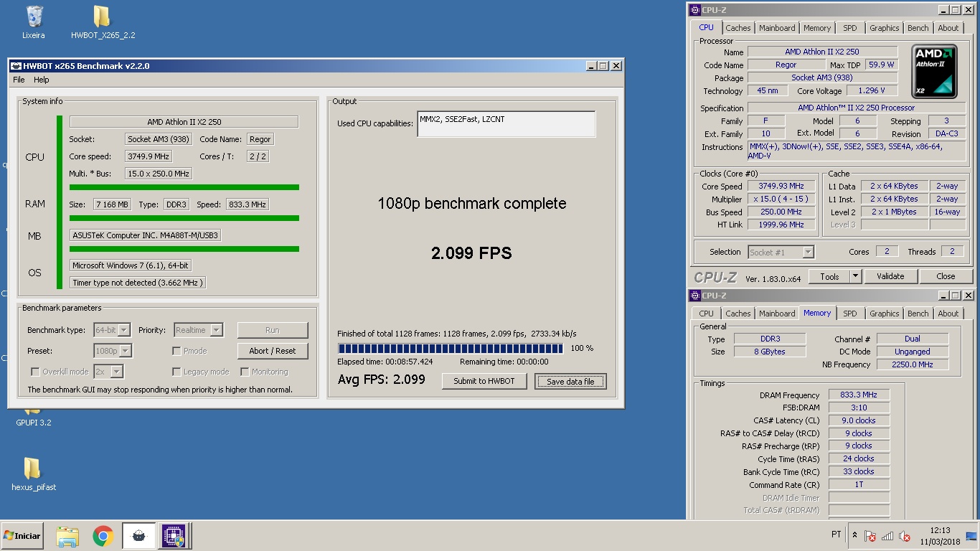This screenshot has width=980, height=551.
Task: Click the Save data file button
Action: click(x=570, y=381)
